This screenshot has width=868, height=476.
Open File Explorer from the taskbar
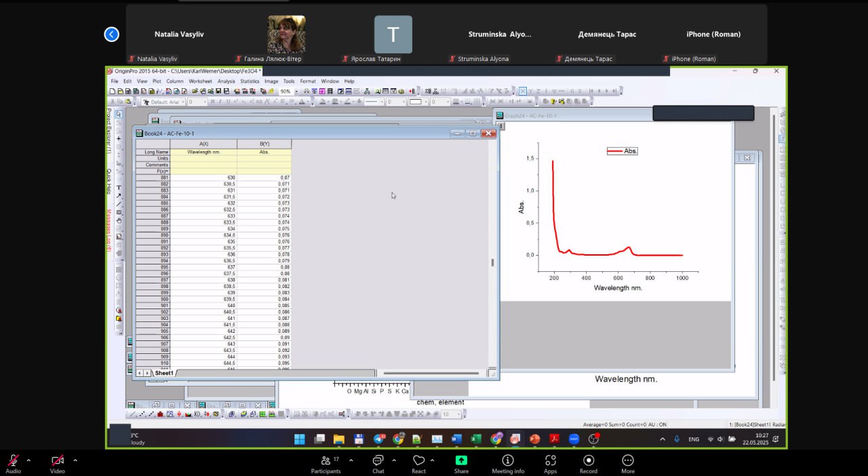[339, 439]
